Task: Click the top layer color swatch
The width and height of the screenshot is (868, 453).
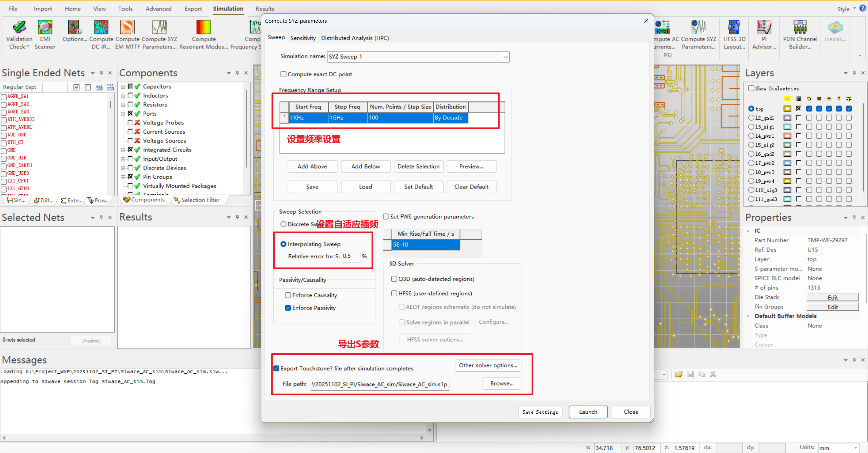Action: pos(787,109)
